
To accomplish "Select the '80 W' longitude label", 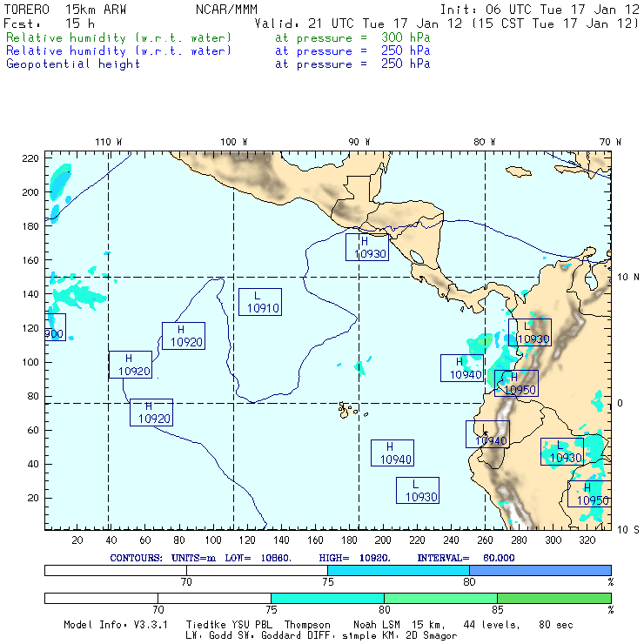I will tap(484, 142).
